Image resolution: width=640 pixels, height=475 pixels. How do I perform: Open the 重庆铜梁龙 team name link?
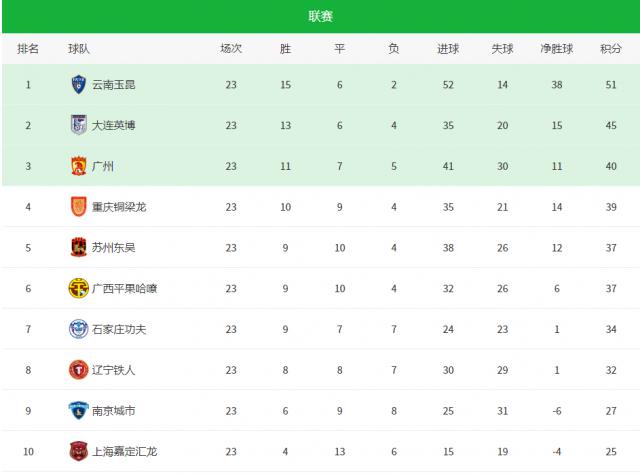[x=119, y=207]
